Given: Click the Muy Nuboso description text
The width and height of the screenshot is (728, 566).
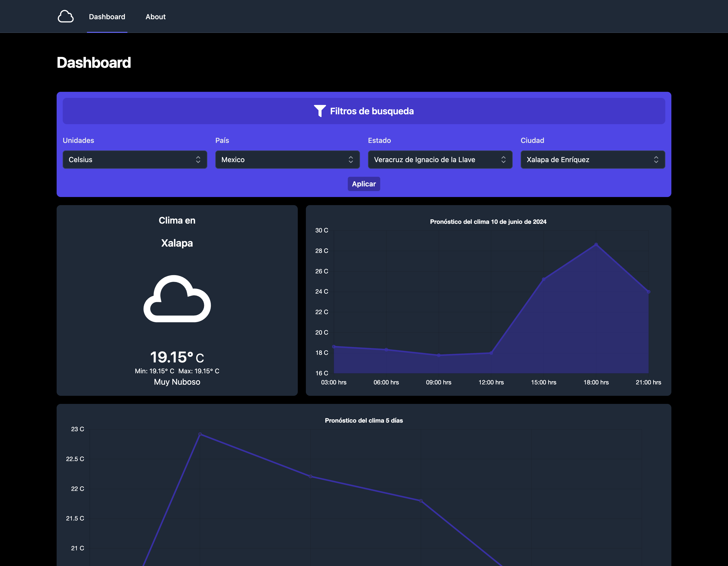Looking at the screenshot, I should click(x=177, y=382).
